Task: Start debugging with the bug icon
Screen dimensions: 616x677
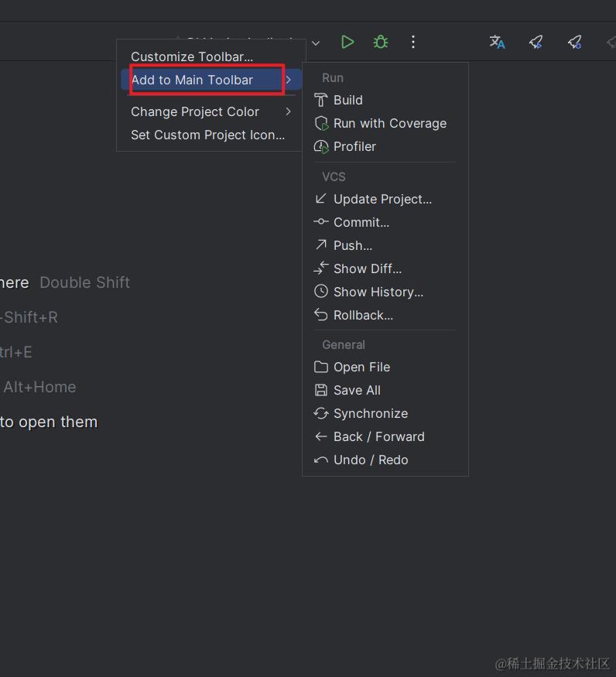Action: coord(380,43)
